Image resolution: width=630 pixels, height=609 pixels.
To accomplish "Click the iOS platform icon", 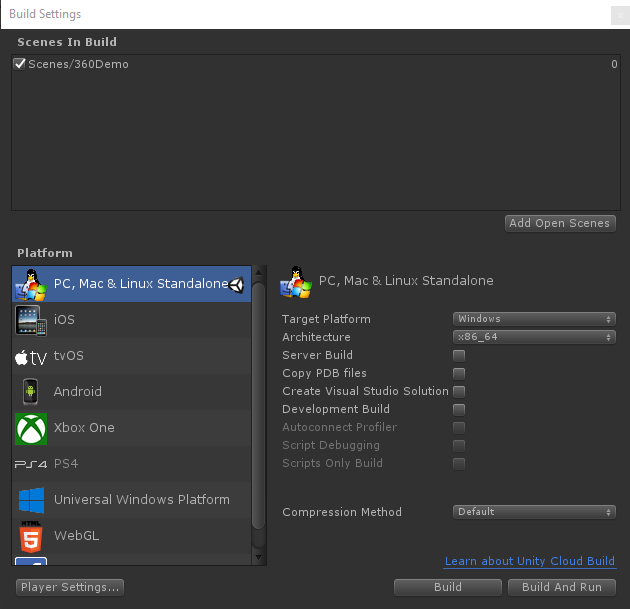I will pos(31,320).
